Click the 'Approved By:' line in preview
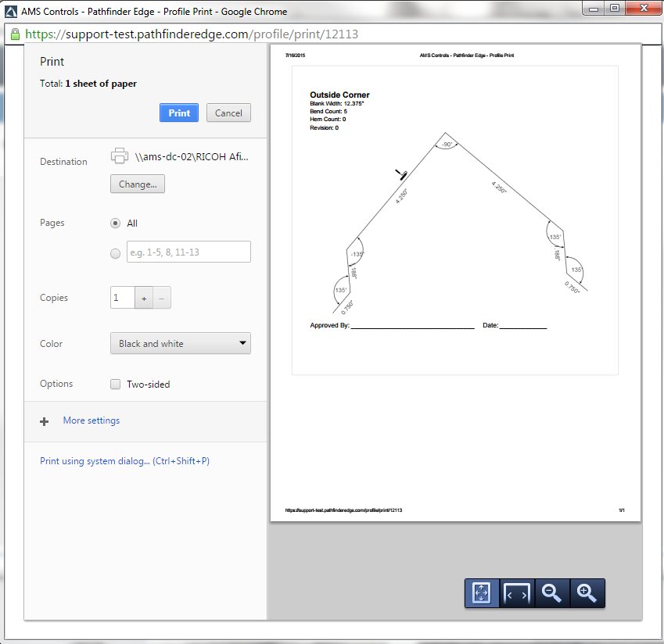664x644 pixels. click(392, 325)
